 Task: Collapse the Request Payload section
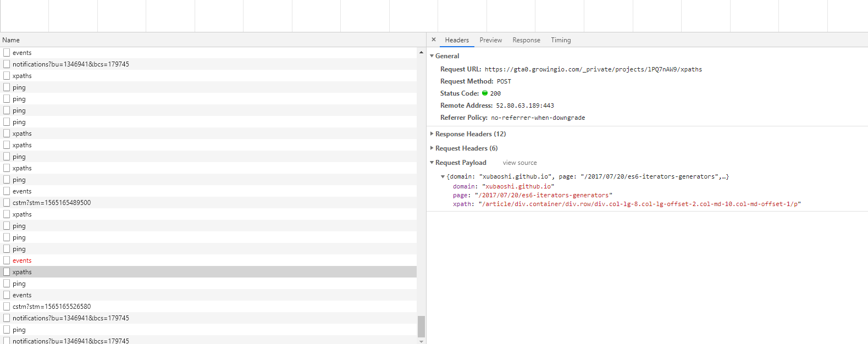(432, 163)
